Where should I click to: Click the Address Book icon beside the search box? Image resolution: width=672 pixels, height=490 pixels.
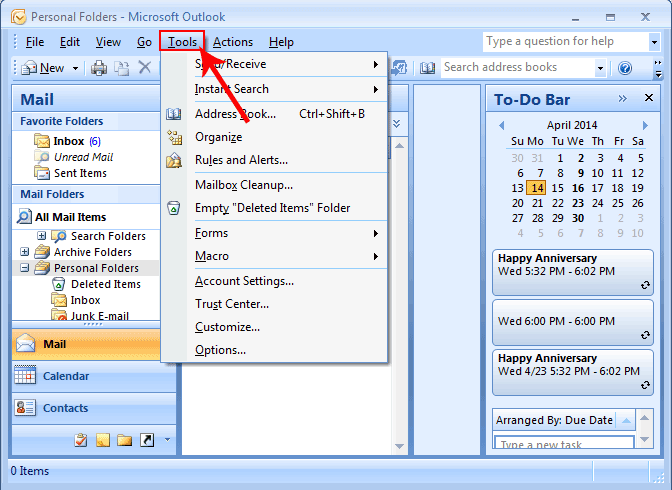tap(427, 68)
